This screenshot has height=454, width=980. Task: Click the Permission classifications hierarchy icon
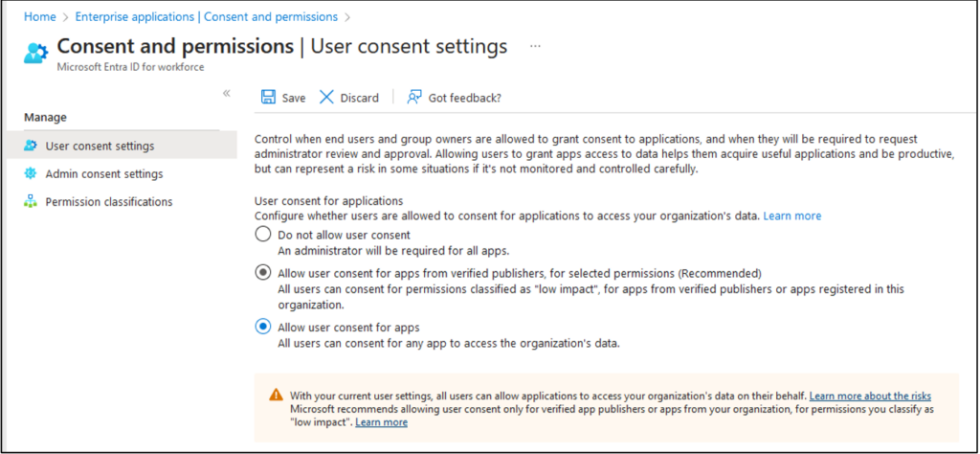click(31, 201)
